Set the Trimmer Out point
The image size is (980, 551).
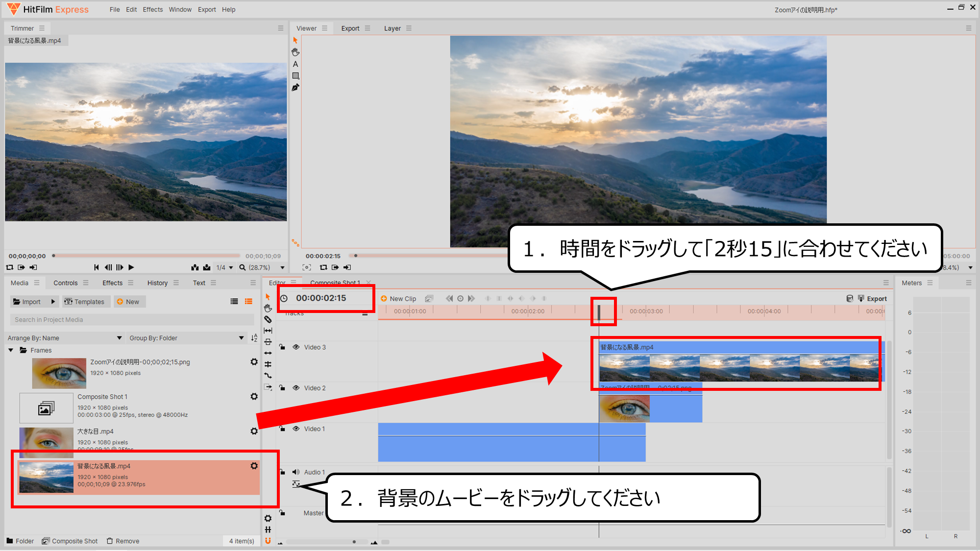click(33, 267)
